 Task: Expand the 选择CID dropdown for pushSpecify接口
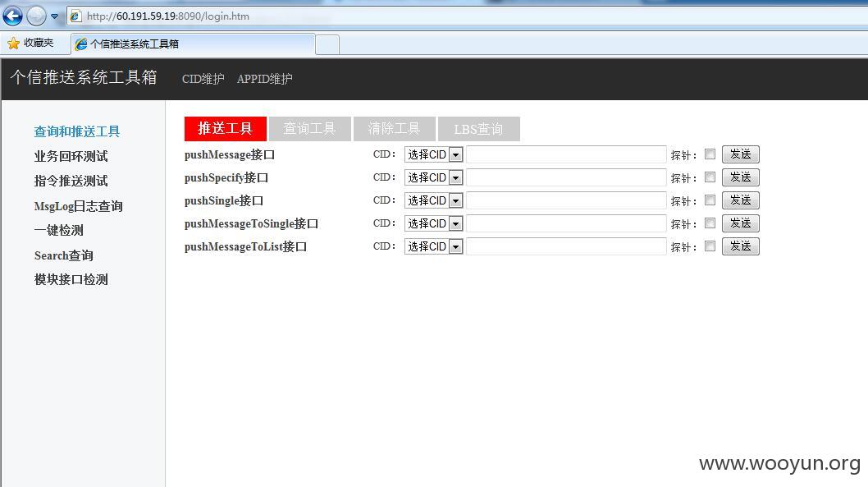(x=433, y=177)
